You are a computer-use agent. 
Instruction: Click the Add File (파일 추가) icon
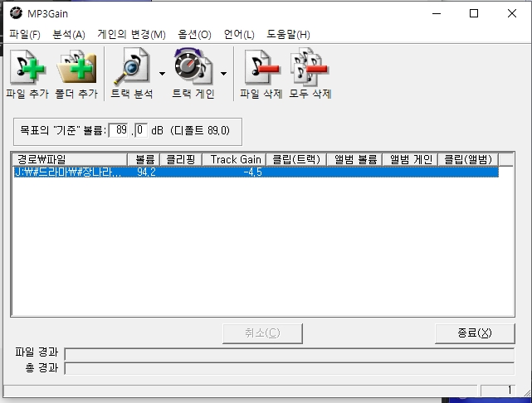tap(27, 67)
